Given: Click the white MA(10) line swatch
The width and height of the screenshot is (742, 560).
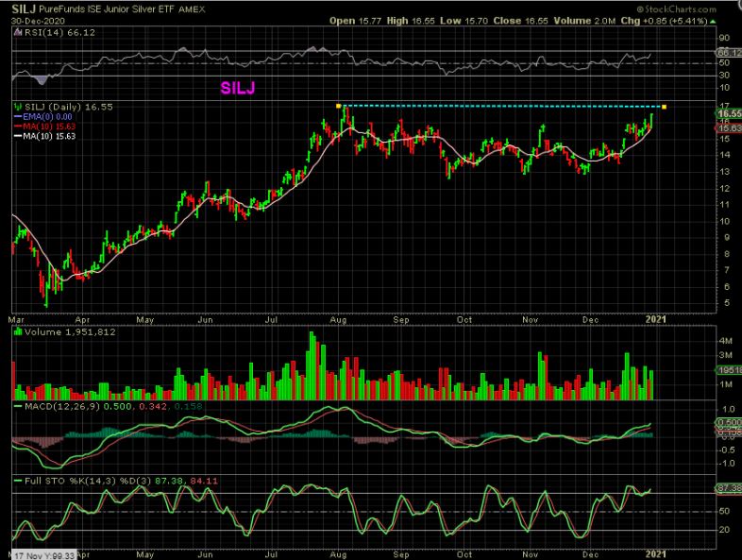Looking at the screenshot, I should coord(18,136).
